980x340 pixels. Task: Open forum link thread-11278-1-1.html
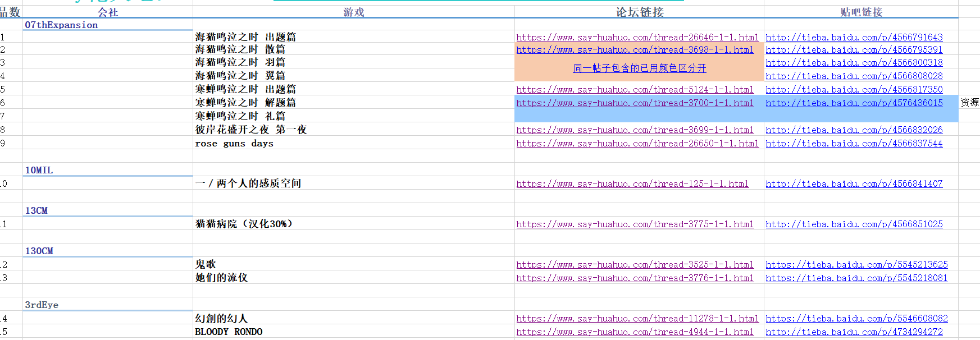[x=637, y=319]
